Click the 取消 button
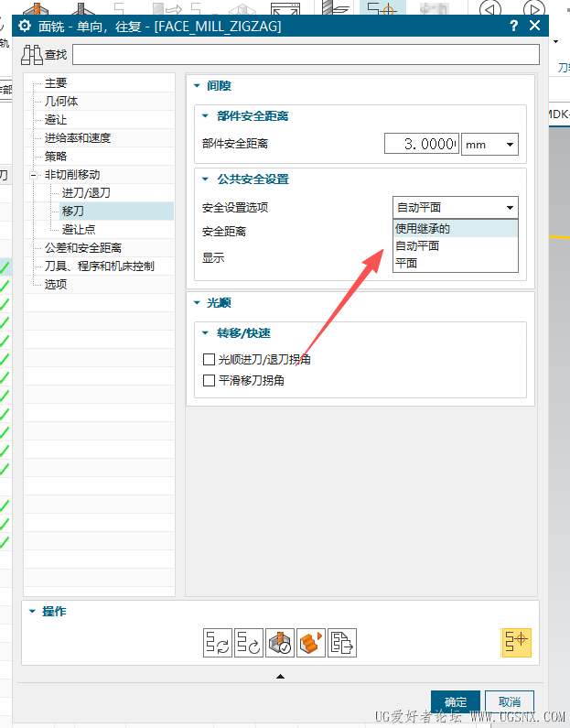The width and height of the screenshot is (570, 728). [x=510, y=701]
